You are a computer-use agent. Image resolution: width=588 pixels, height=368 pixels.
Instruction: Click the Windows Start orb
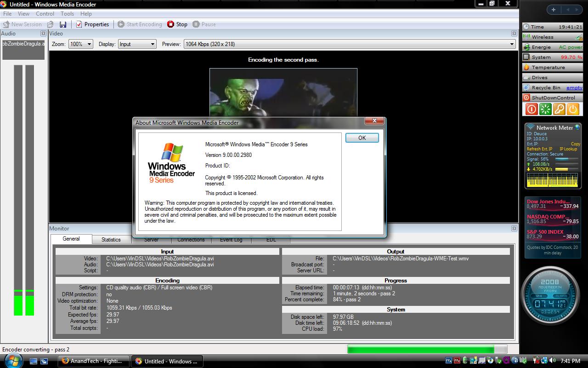[13, 361]
